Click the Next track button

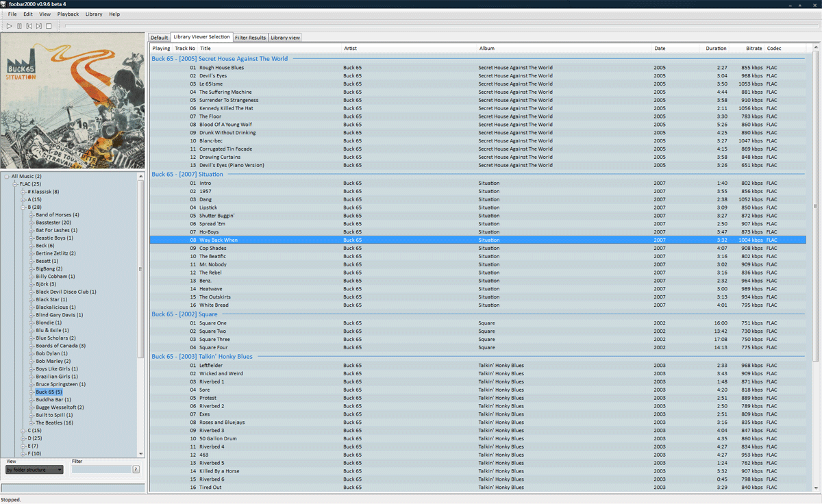pyautogui.click(x=39, y=26)
